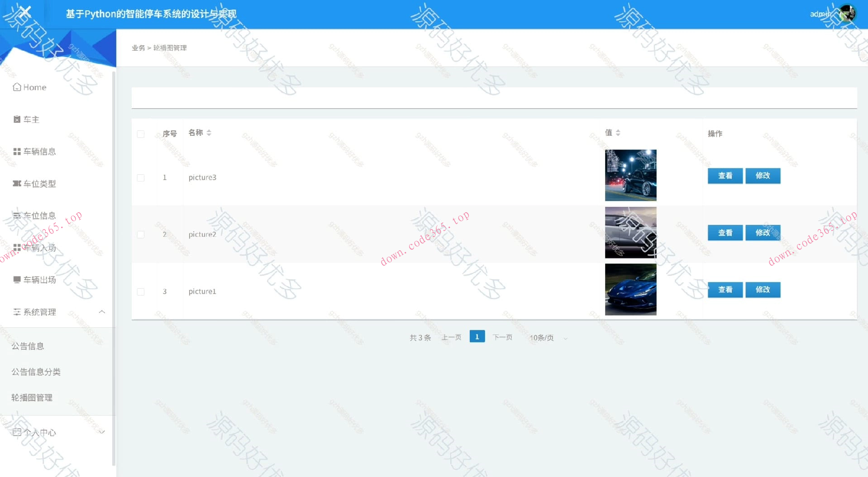Click 修改 button for picture2

[x=763, y=233]
